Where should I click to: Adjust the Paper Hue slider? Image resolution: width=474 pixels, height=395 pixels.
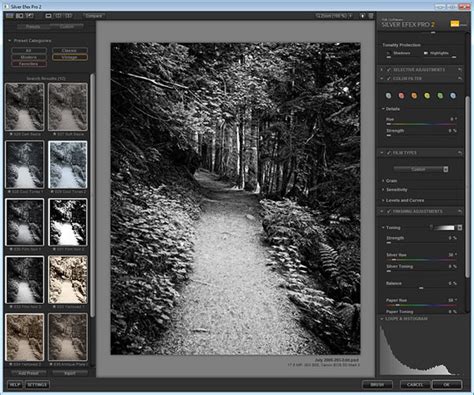pyautogui.click(x=421, y=305)
